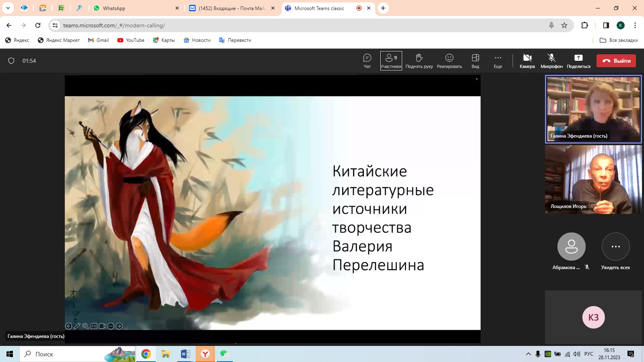Open the Яндекс bookmark
The image size is (644, 362).
point(17,40)
